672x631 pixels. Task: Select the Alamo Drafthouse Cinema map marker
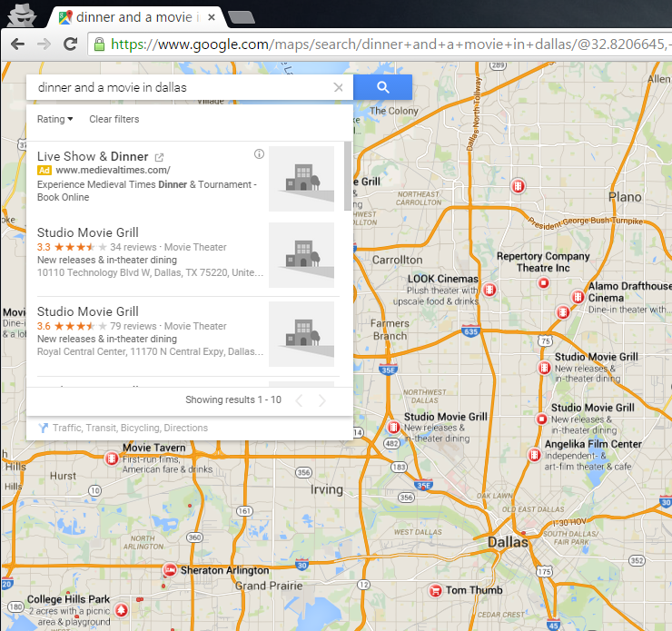tap(577, 298)
